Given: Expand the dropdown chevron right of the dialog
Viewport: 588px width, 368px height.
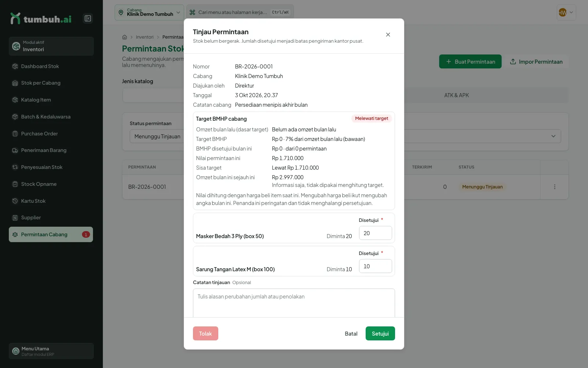Looking at the screenshot, I should [553, 137].
